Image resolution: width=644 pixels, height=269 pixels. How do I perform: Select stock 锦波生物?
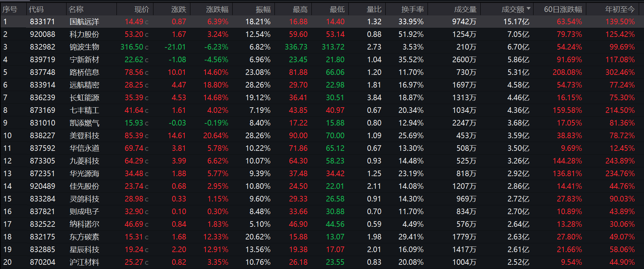point(84,47)
